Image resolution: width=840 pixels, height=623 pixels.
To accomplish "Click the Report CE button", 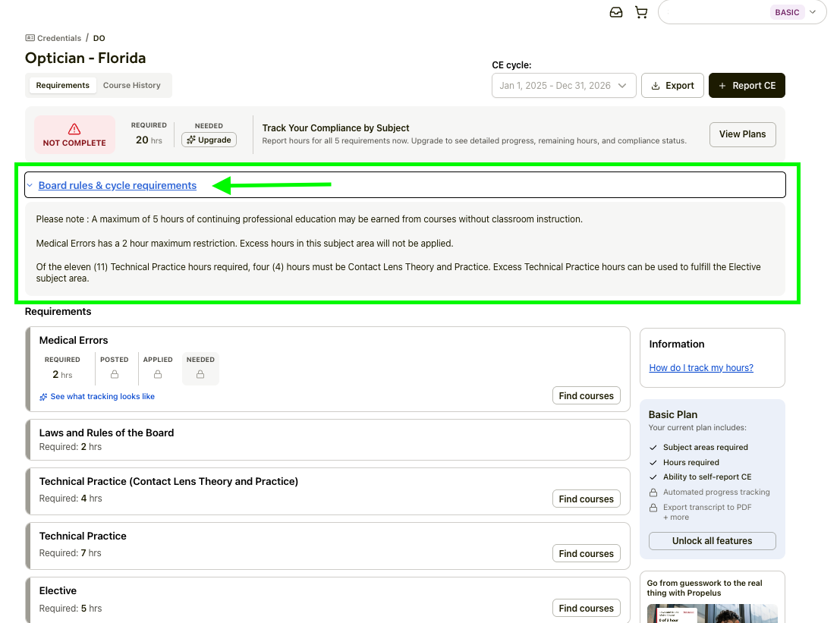I will coord(747,86).
